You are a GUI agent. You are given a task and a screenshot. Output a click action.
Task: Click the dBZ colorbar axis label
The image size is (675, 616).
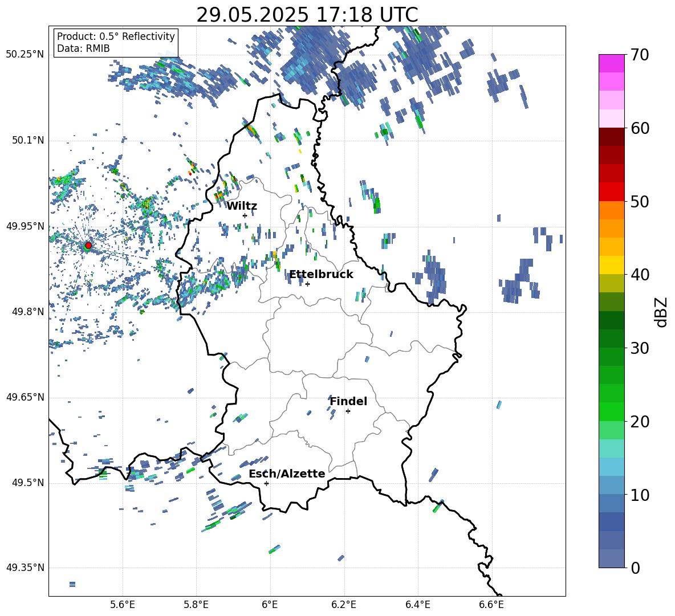(661, 312)
